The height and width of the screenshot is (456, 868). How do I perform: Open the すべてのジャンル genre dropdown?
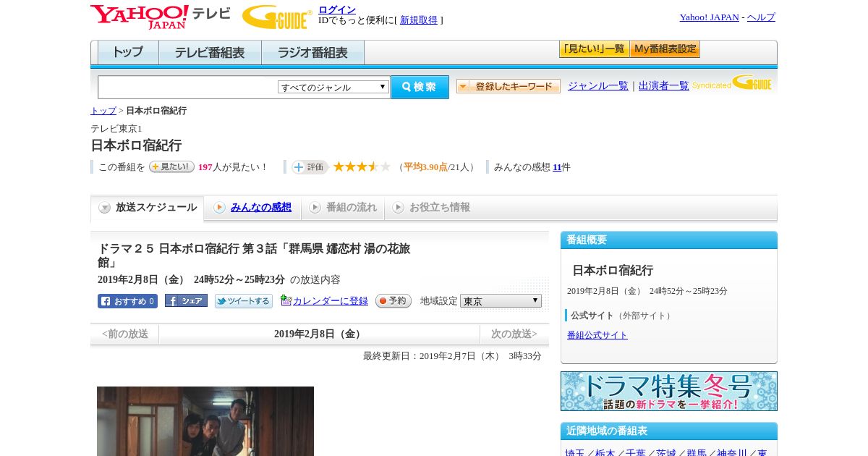click(x=333, y=87)
